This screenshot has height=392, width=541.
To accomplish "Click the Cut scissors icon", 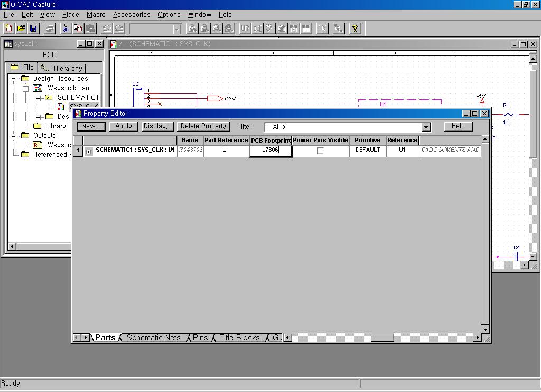I will [66, 29].
